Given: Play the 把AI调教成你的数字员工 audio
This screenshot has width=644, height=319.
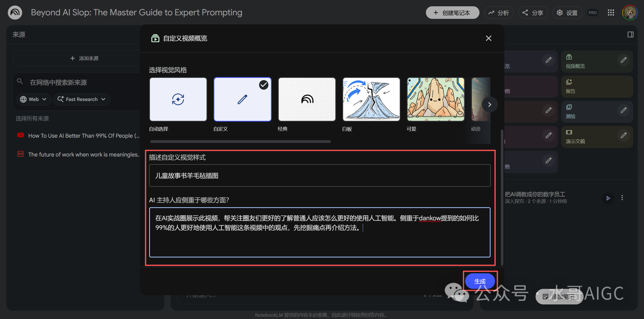Looking at the screenshot, I should pos(608,198).
